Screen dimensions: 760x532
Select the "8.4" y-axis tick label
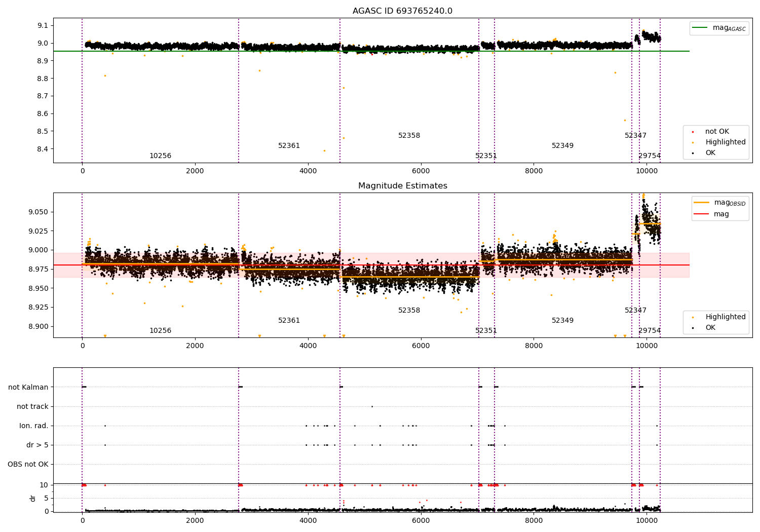coord(44,149)
